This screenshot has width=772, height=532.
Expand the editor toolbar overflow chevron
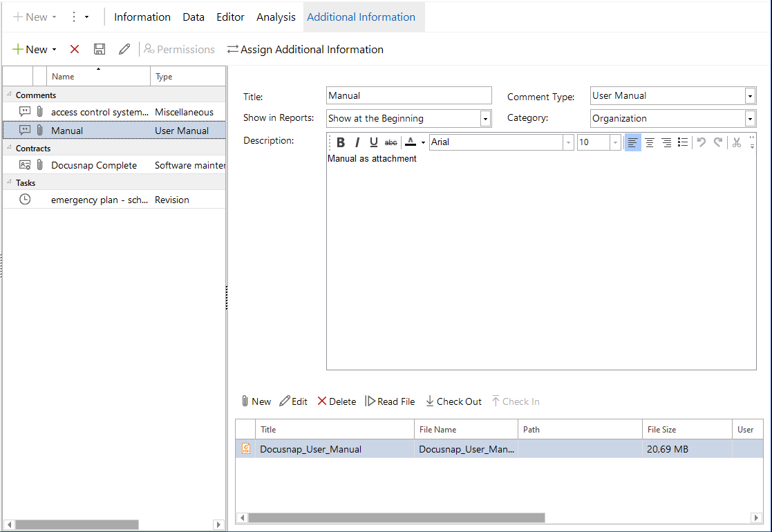(x=752, y=142)
